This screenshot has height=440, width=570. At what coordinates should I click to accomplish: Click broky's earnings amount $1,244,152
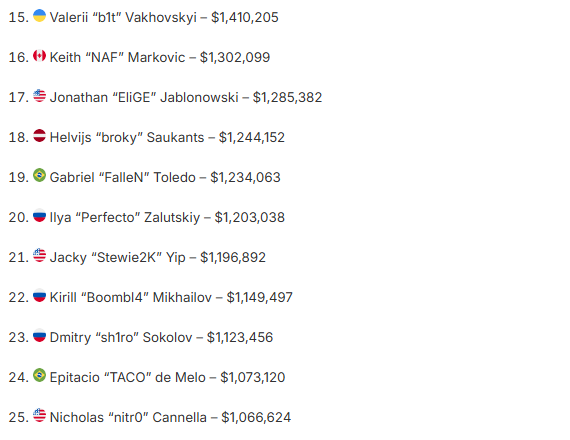[252, 137]
